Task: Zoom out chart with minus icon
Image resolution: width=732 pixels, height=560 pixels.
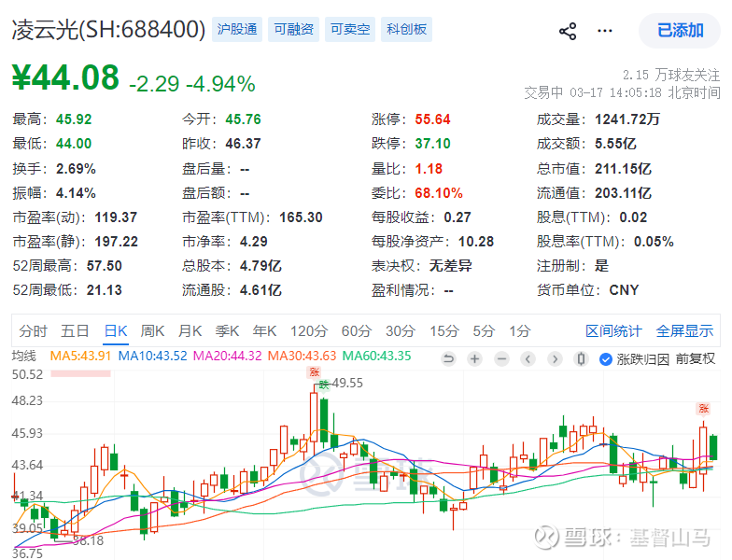Action: point(502,358)
